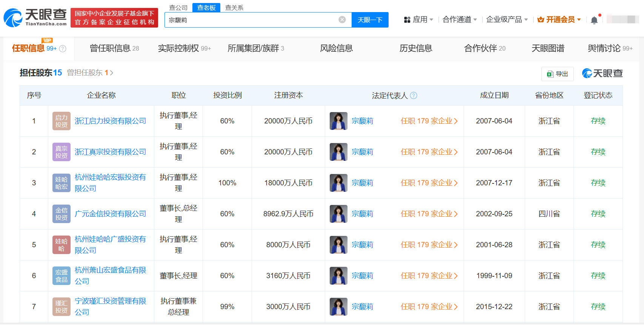Image resolution: width=644 pixels, height=325 pixels.
Task: Switch to the 查公司 search tab
Action: (178, 8)
